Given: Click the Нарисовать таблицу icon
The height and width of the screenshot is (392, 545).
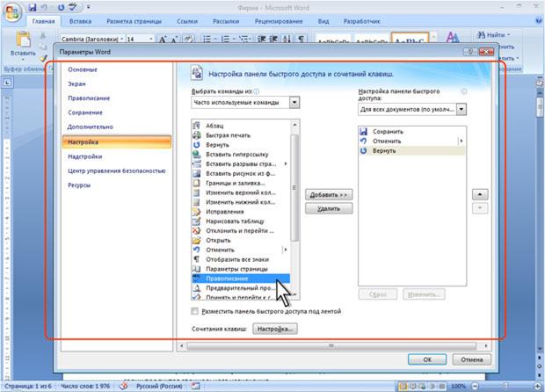Looking at the screenshot, I should tap(196, 221).
